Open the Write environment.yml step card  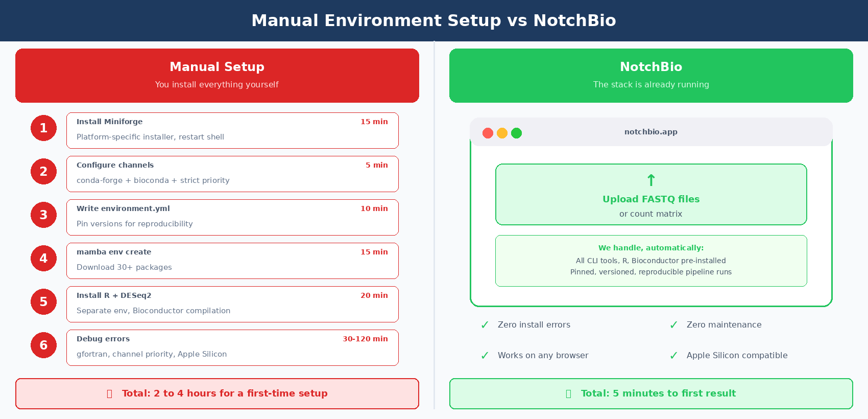pos(232,217)
